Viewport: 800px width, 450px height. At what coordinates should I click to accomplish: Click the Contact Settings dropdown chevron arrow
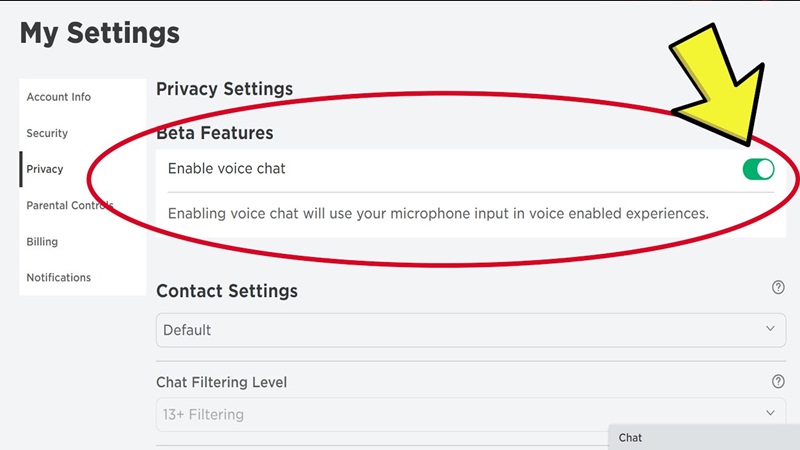click(x=770, y=329)
